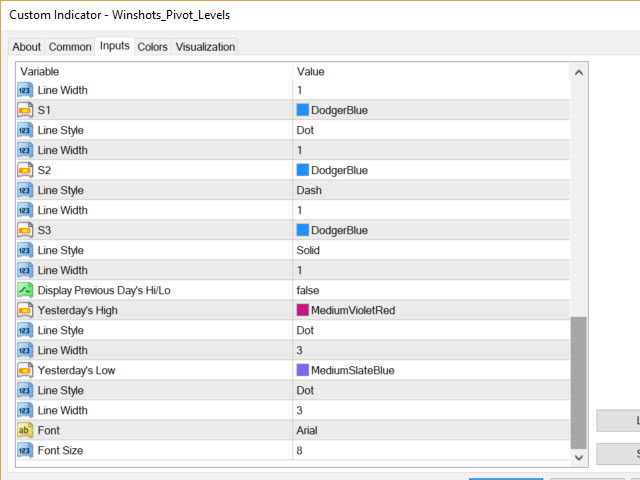Click the MediumVioletRed color swatch

click(302, 310)
